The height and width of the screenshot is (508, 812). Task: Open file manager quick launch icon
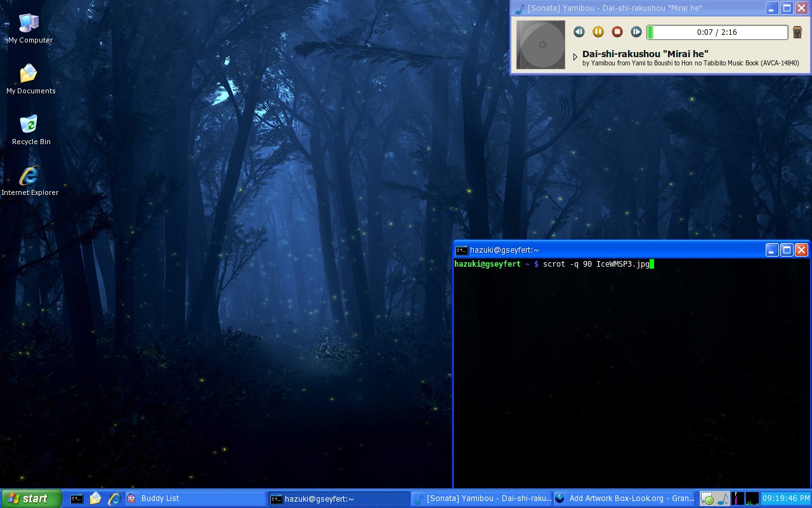95,498
